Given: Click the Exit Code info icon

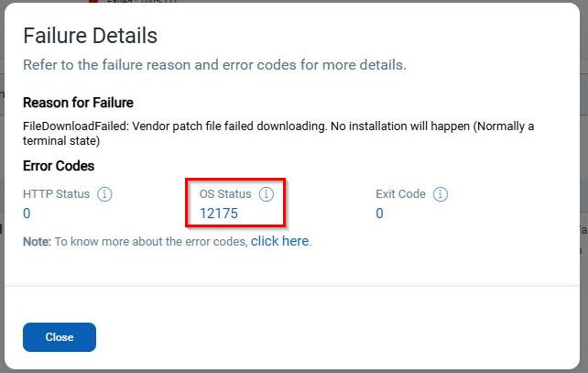Looking at the screenshot, I should (x=440, y=194).
